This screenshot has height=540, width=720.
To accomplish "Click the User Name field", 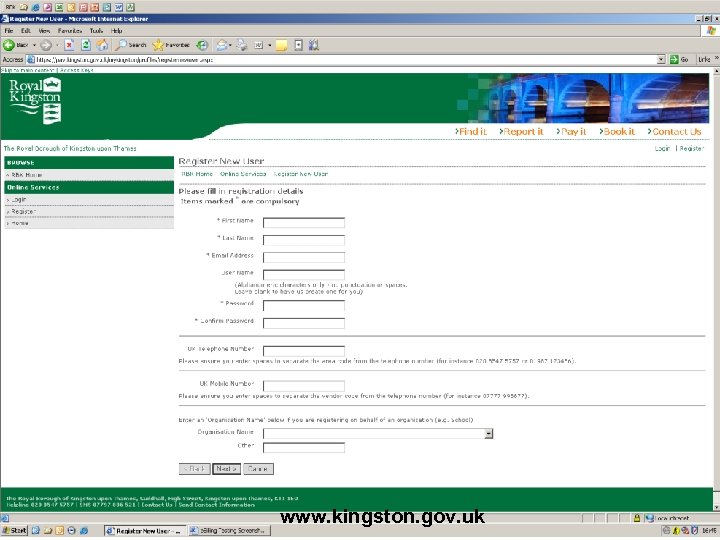I will point(304,275).
